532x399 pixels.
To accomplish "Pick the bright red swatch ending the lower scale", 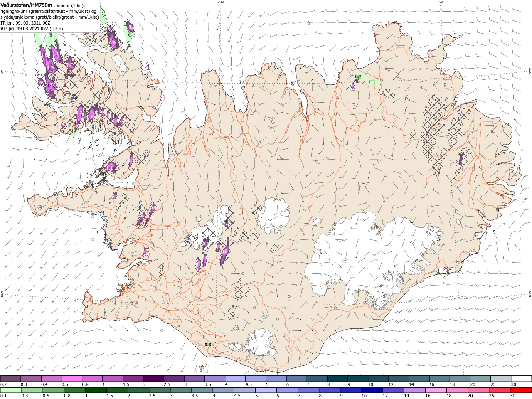I will pos(521,390).
